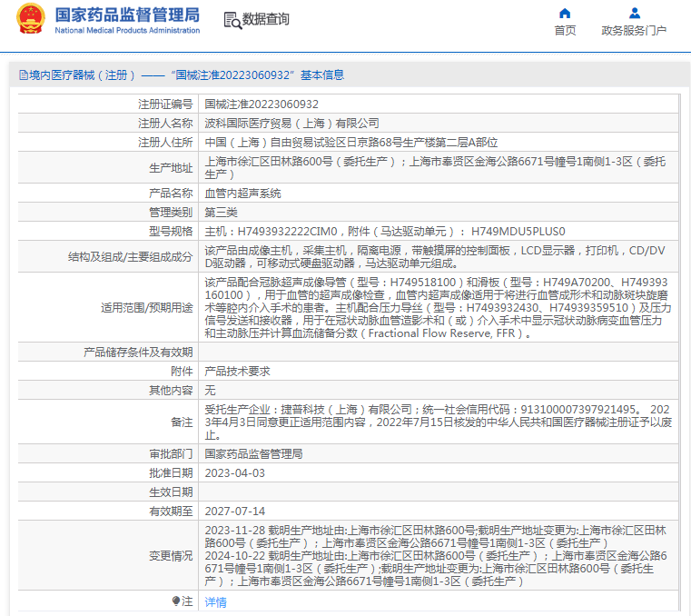Screen dimensions: 691x616
Task: Select approval date 2023-04-03
Action: click(x=235, y=472)
